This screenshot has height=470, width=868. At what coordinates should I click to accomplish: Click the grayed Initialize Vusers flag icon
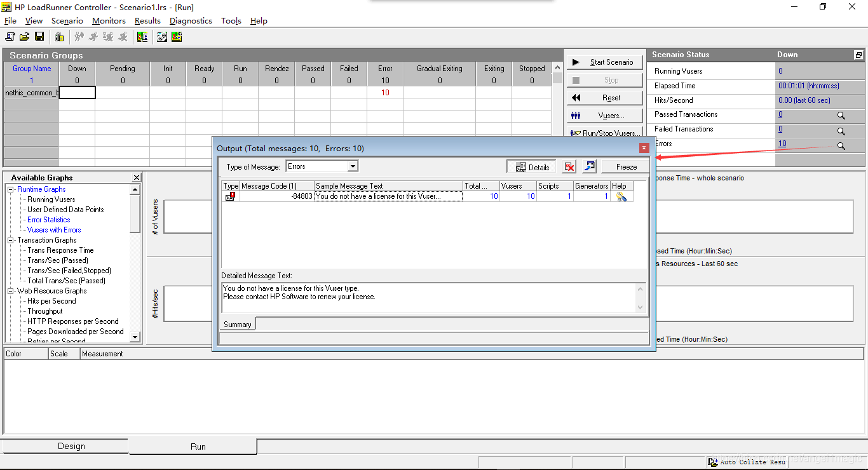pyautogui.click(x=79, y=37)
